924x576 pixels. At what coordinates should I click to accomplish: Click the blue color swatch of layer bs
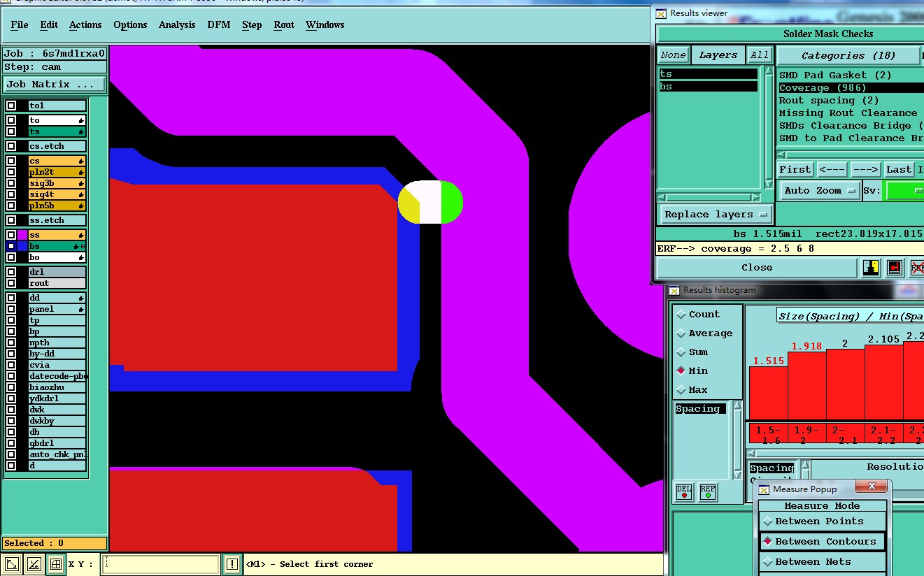(x=22, y=246)
